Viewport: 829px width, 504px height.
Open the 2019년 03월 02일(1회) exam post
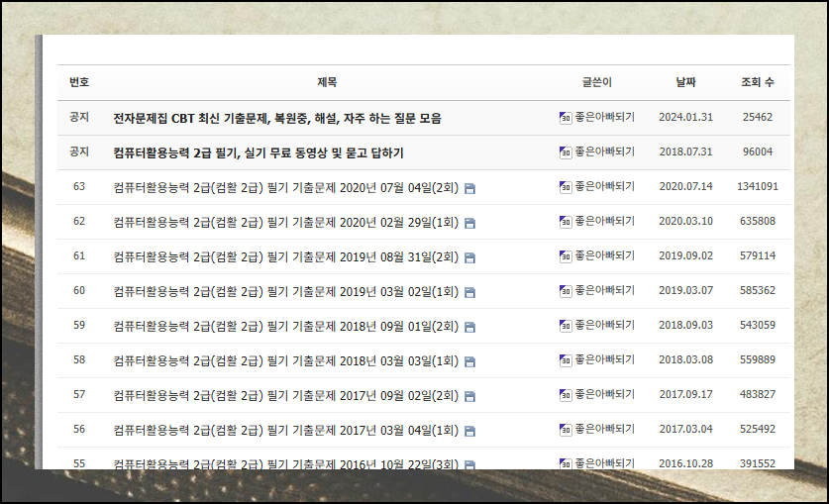(285, 292)
